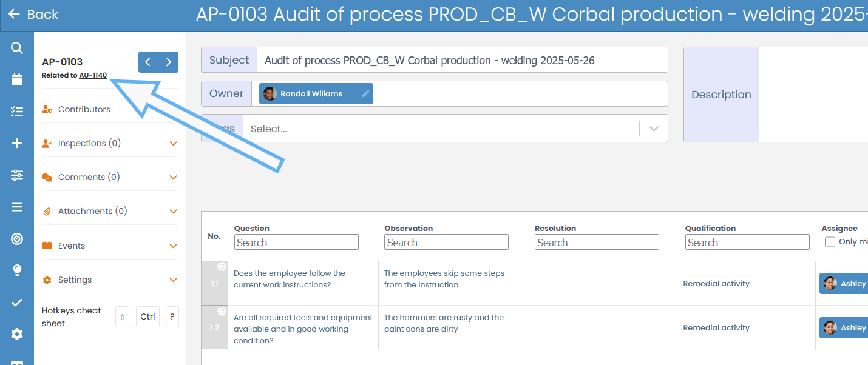Click the target icon in sidebar
This screenshot has width=868, height=365.
(17, 239)
